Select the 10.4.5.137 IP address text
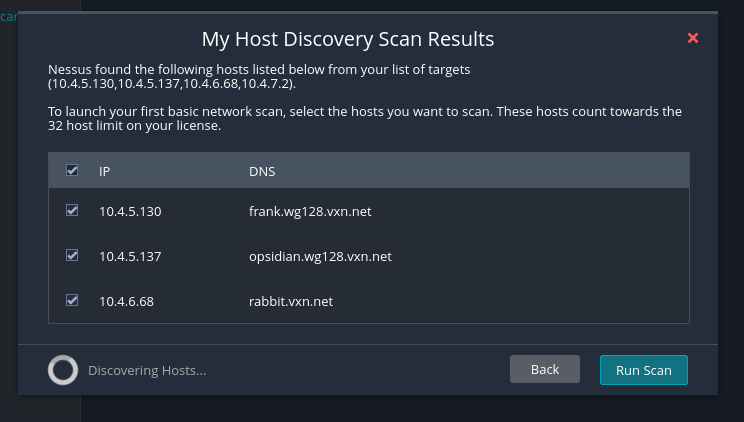Screen dimensions: 744x422 point(130,256)
